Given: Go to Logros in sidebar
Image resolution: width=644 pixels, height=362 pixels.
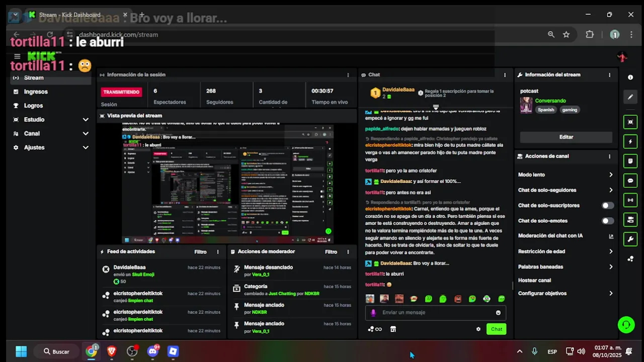Looking at the screenshot, I should pyautogui.click(x=50, y=106).
